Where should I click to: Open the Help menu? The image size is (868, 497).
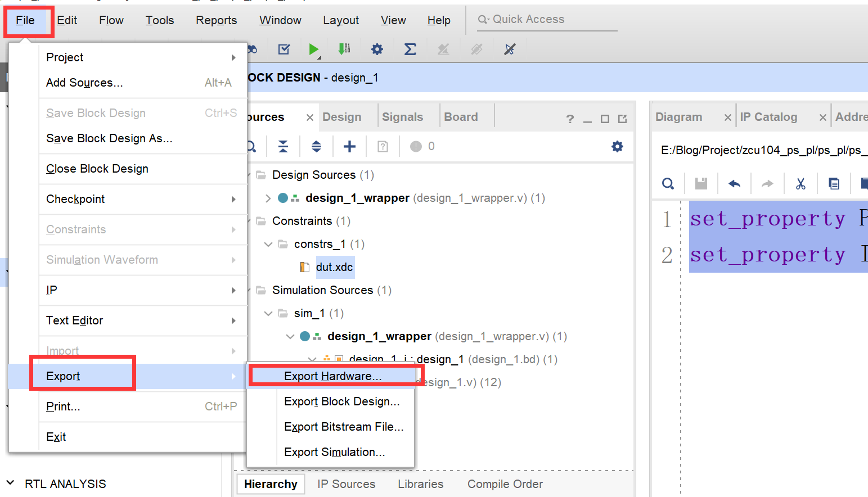[439, 20]
